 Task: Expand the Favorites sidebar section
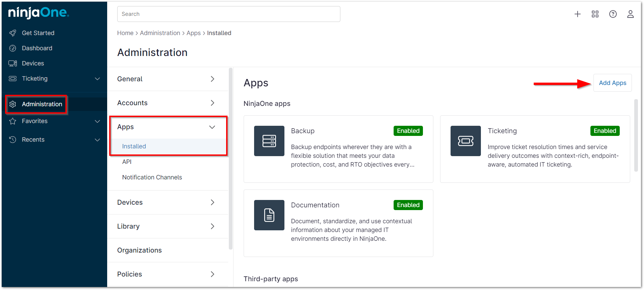(97, 121)
